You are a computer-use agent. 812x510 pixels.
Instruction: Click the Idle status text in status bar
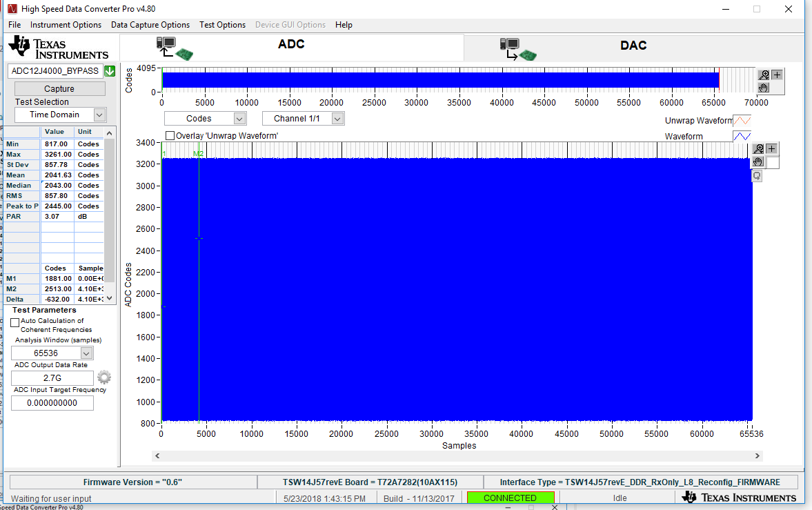[x=620, y=498]
